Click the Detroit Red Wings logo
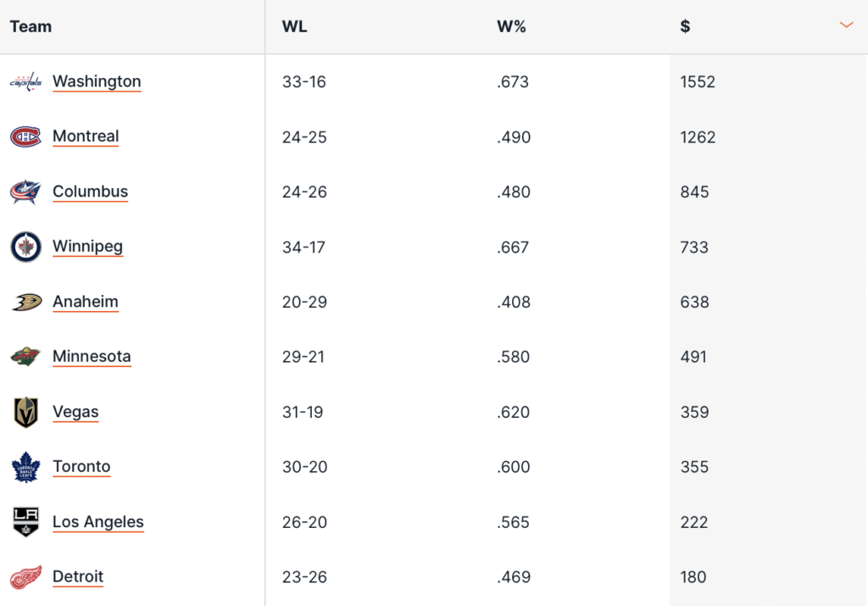The image size is (868, 606). tap(25, 577)
